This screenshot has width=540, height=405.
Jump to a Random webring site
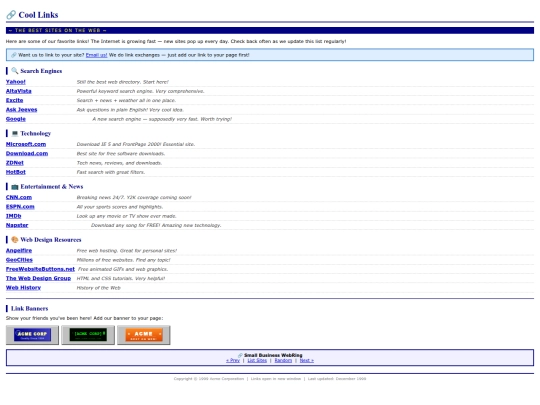pos(283,361)
